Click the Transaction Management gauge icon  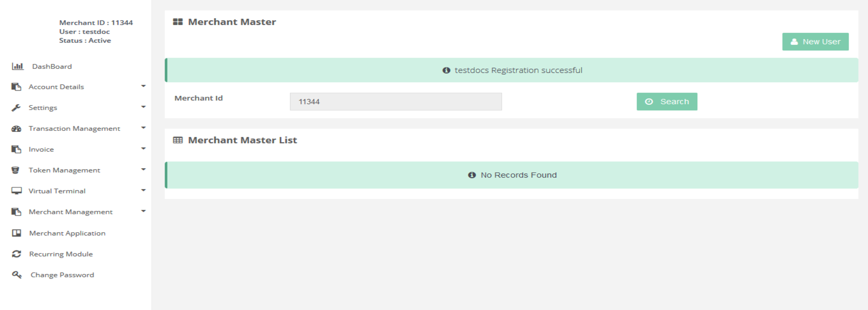[16, 129]
